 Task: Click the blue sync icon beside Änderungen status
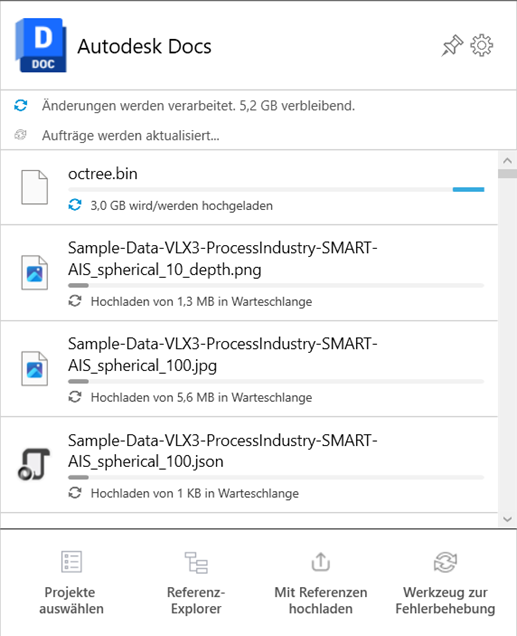tap(21, 105)
